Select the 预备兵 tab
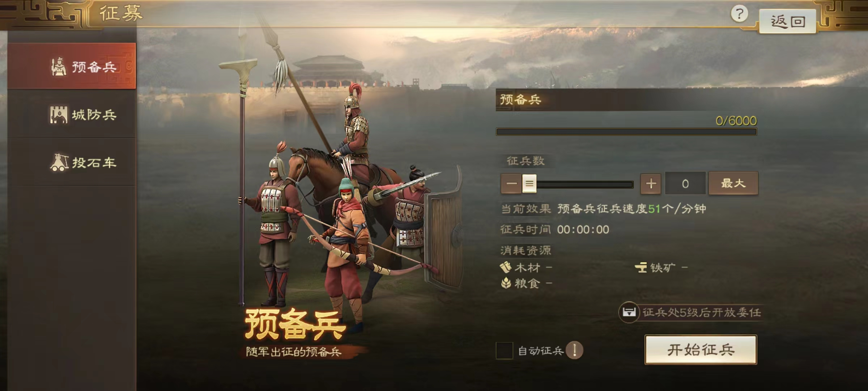This screenshot has width=868, height=391. (72, 66)
